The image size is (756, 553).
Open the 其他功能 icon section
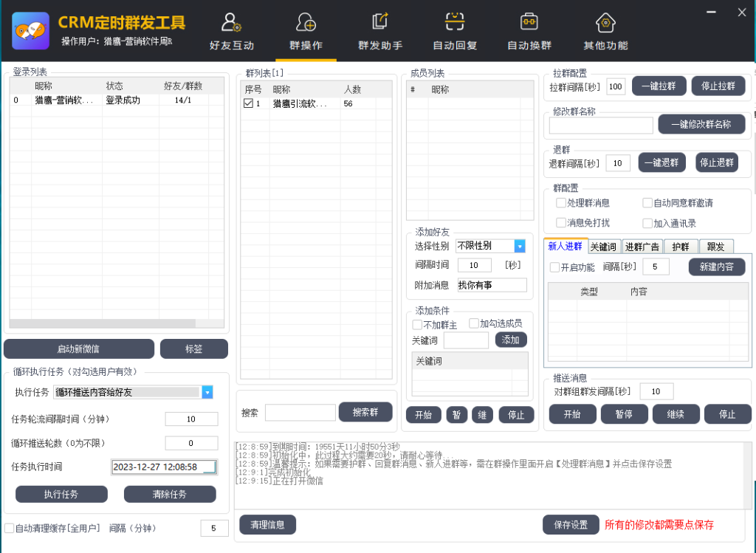[605, 23]
